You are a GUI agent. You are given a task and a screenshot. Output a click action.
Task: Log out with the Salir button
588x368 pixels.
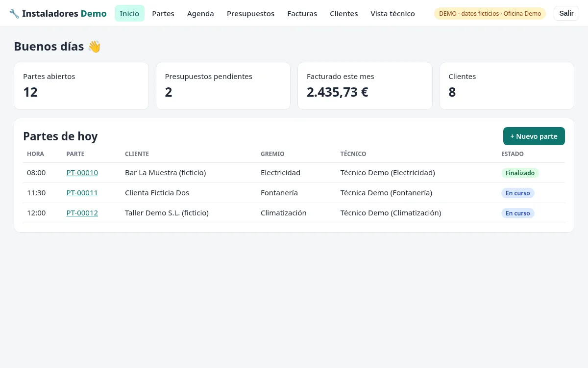(x=566, y=13)
